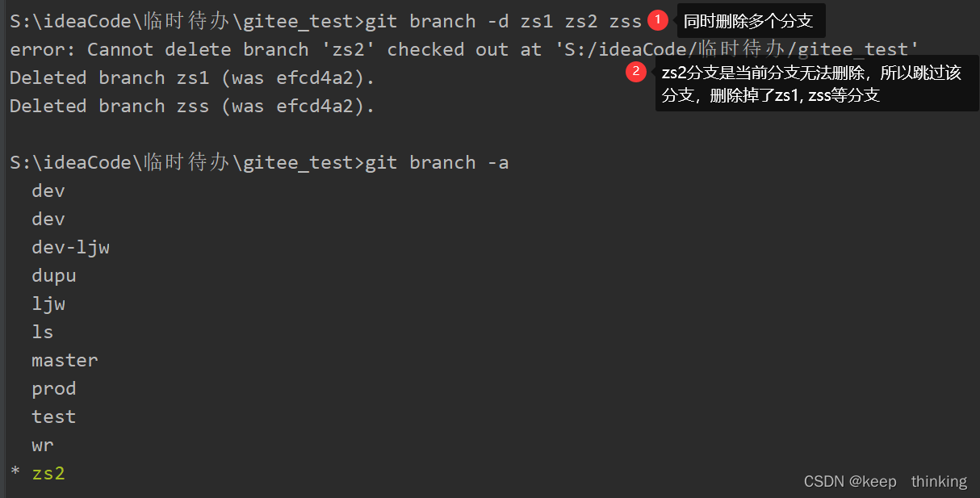Click the asterisk marking current branch zs2
The width and height of the screenshot is (980, 498).
(15, 475)
